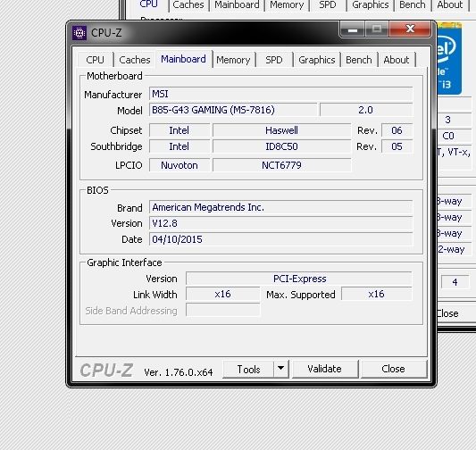The height and width of the screenshot is (450, 476).
Task: Open the Bench tab in background CPU-Z window
Action: click(413, 4)
